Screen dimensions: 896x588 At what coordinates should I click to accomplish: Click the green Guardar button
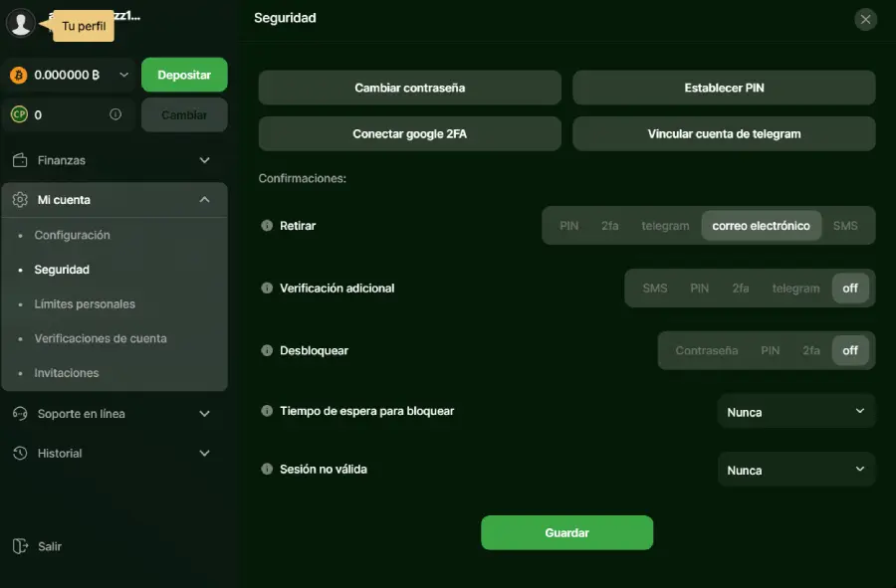566,532
